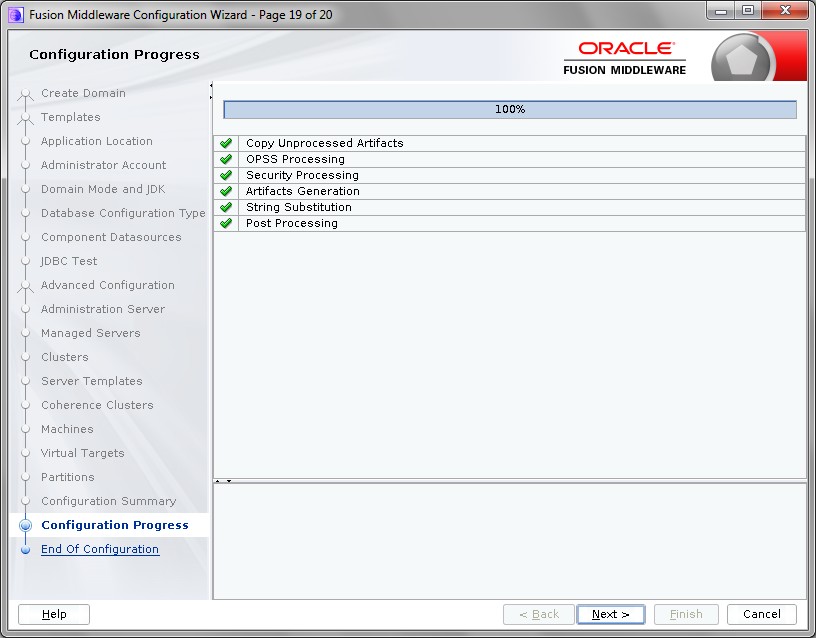Image resolution: width=816 pixels, height=638 pixels.
Task: Click the Partitions step
Action: coord(68,477)
